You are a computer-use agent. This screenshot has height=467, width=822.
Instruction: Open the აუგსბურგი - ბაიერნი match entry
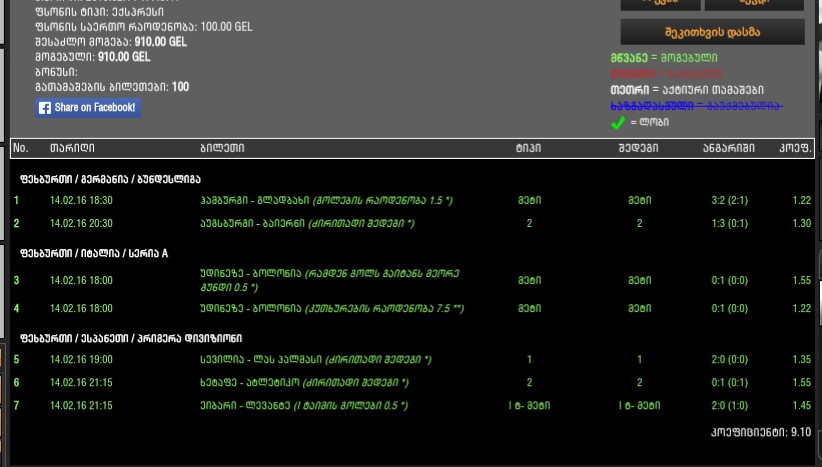(307, 223)
